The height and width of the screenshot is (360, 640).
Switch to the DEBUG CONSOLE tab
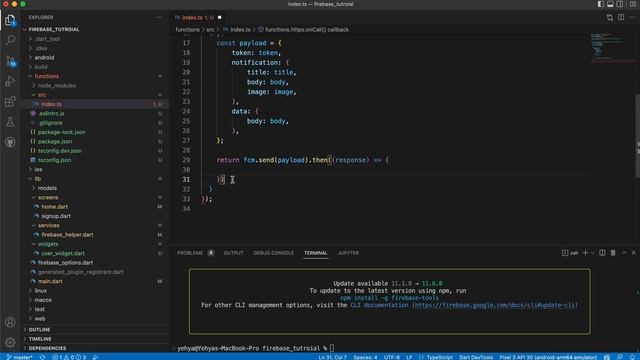[273, 253]
